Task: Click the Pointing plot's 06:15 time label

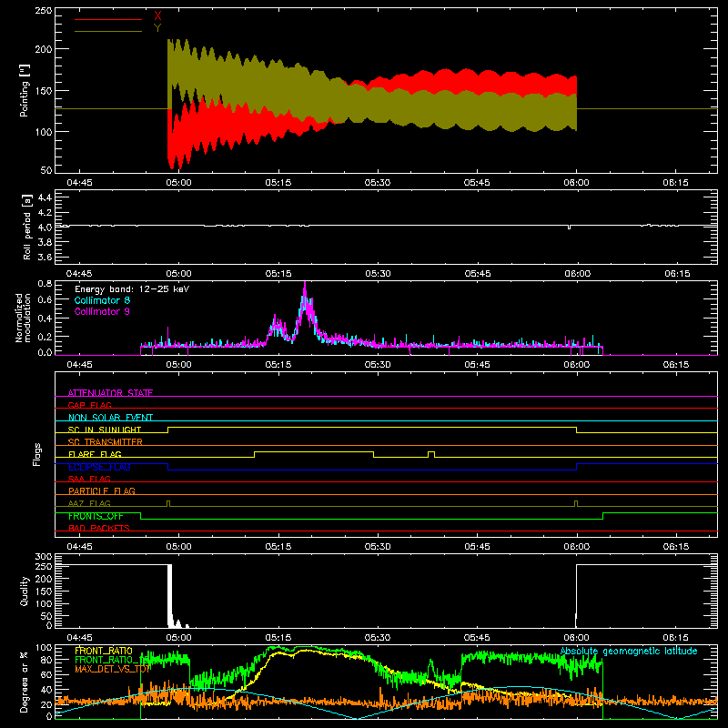Action: (x=676, y=183)
